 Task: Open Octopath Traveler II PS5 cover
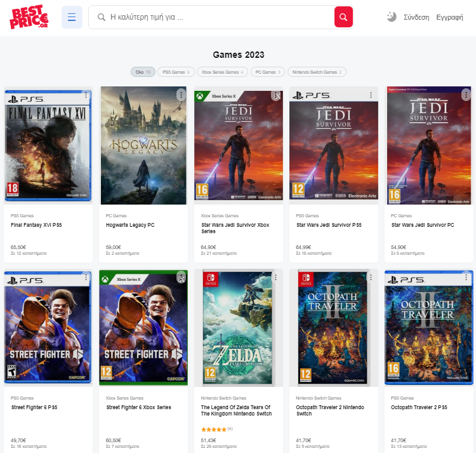(x=428, y=328)
